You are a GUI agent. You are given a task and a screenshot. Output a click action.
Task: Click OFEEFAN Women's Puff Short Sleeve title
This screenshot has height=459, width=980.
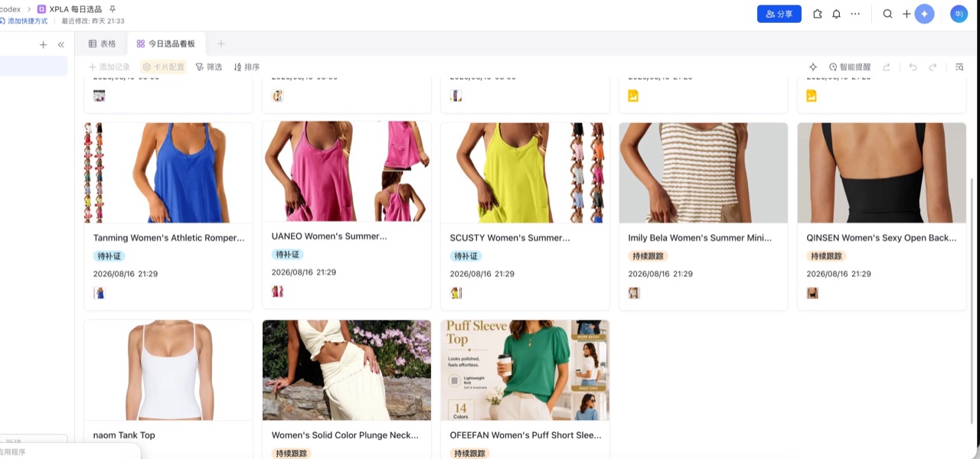526,435
